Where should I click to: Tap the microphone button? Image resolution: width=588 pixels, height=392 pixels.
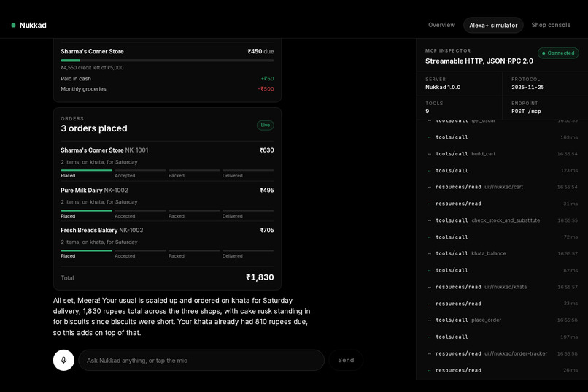coord(63,360)
